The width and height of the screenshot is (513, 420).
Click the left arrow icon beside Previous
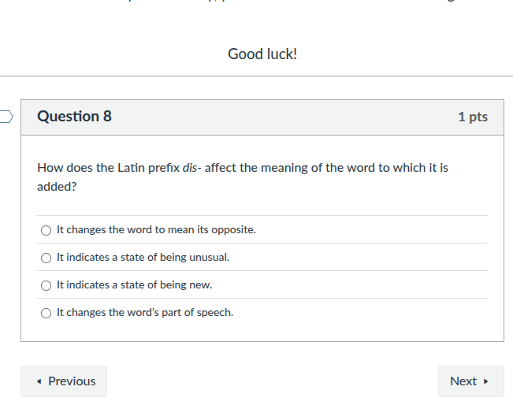(x=39, y=381)
